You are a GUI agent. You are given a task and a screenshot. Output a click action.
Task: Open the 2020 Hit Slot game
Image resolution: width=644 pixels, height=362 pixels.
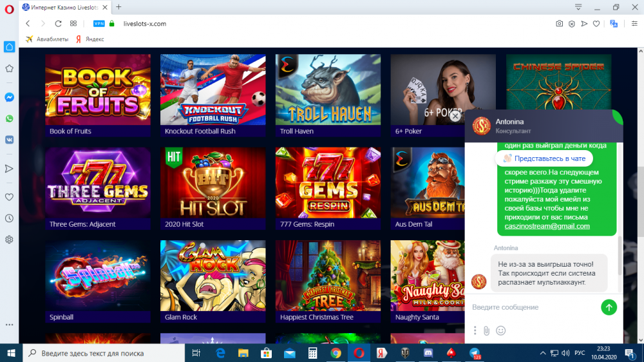click(213, 188)
